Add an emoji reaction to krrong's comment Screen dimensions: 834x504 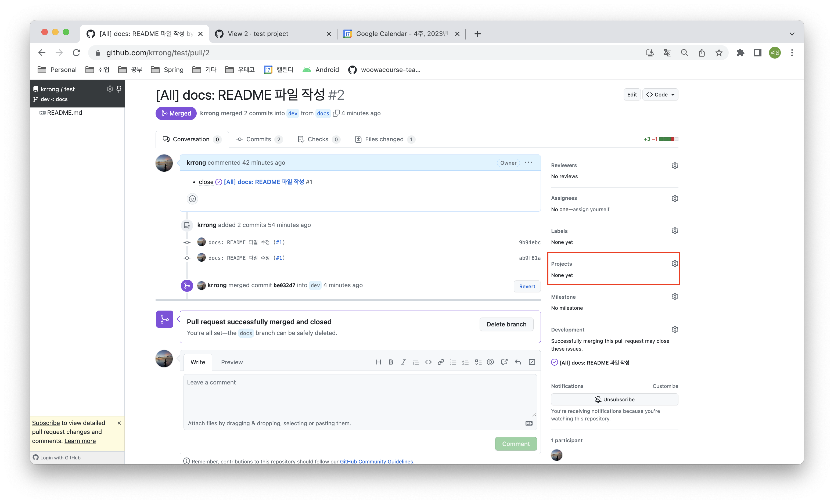[192, 199]
